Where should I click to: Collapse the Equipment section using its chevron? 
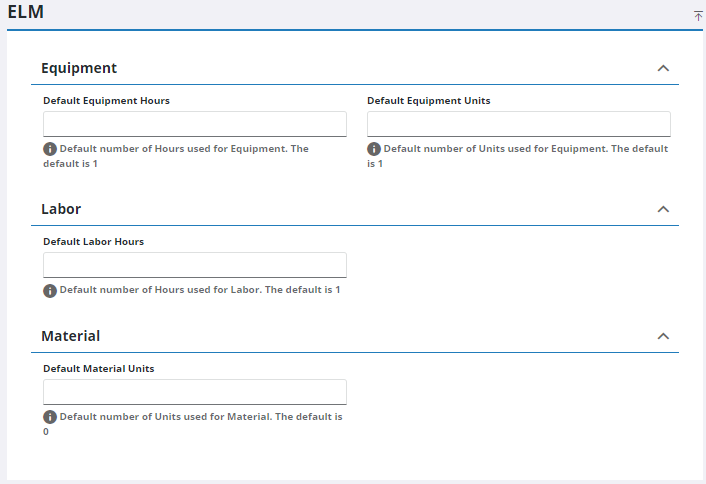pos(662,68)
